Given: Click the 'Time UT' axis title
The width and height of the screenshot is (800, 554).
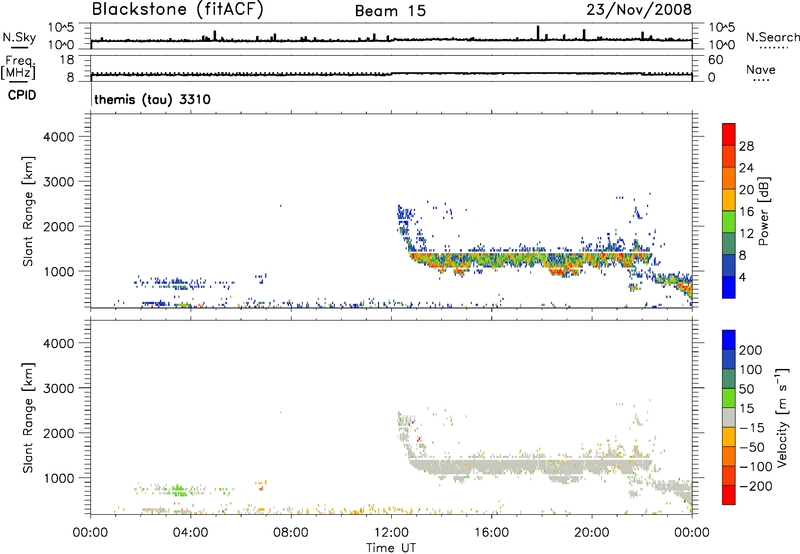Looking at the screenshot, I should tap(391, 548).
